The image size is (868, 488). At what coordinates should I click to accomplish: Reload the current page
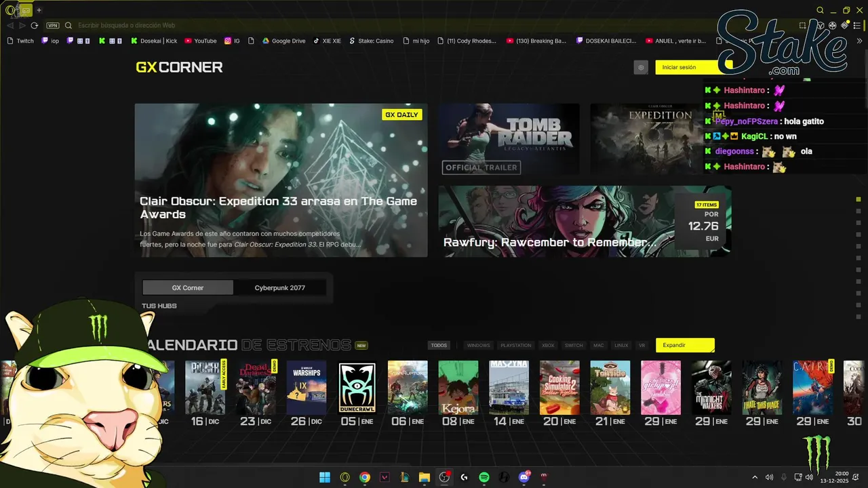point(34,25)
